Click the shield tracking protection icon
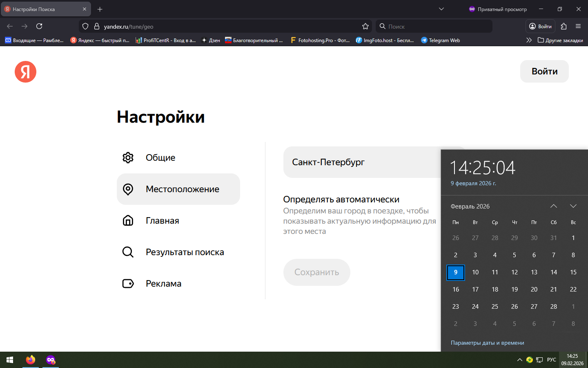This screenshot has width=588, height=368. [x=85, y=26]
